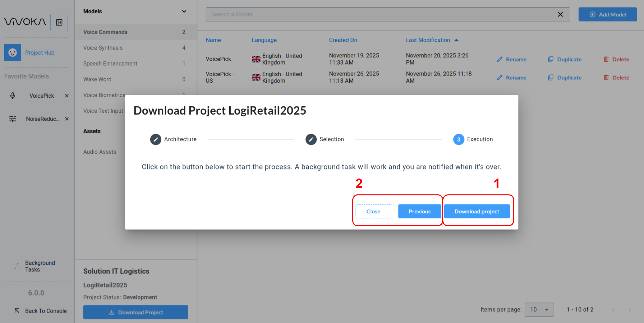This screenshot has width=644, height=323.
Task: Click the Architecture step edit icon
Action: [155, 139]
